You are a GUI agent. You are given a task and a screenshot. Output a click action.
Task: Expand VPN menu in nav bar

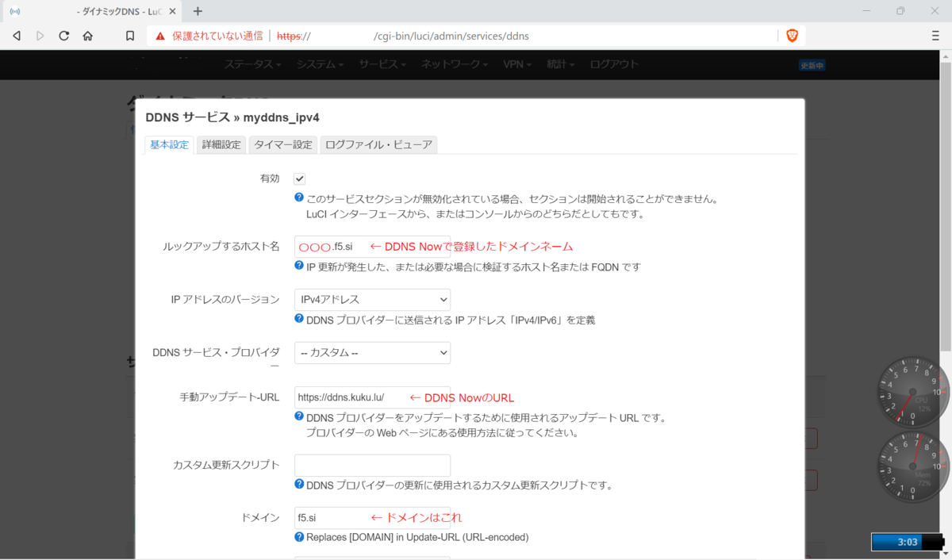[518, 64]
